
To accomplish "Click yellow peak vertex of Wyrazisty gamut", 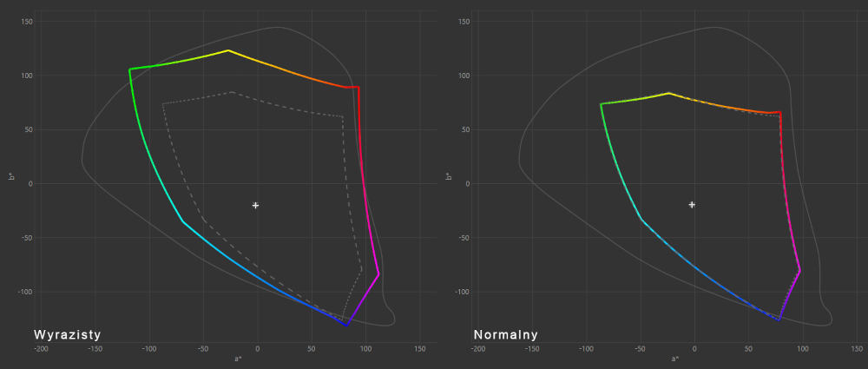I will click(x=228, y=50).
